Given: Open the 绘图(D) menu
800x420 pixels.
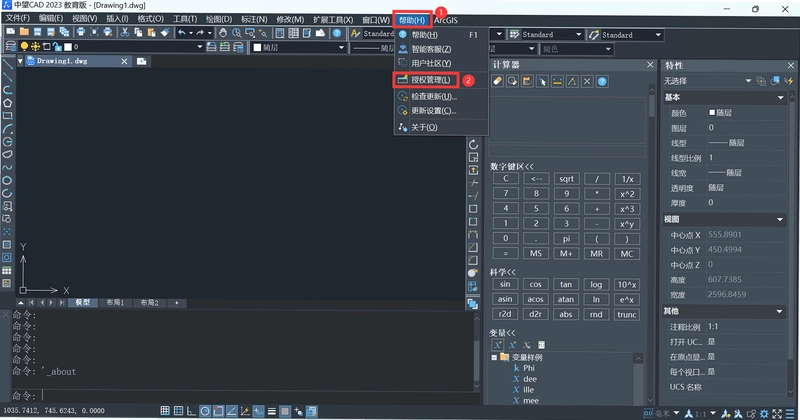Looking at the screenshot, I should [x=219, y=19].
